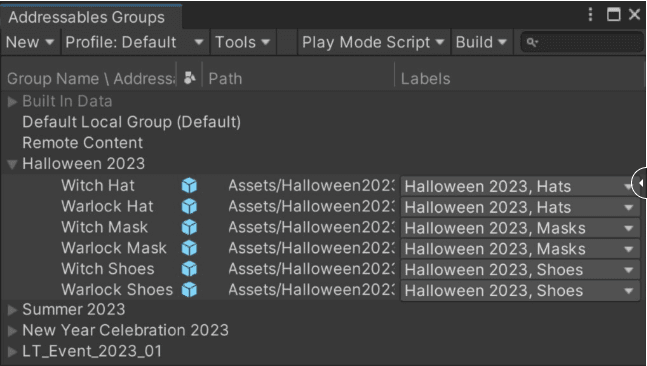
Task: Click the Warlock Hat prefab cube icon
Action: click(x=189, y=206)
